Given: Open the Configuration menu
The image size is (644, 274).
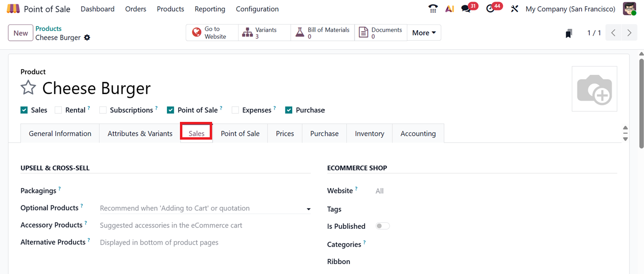Looking at the screenshot, I should pos(257,9).
